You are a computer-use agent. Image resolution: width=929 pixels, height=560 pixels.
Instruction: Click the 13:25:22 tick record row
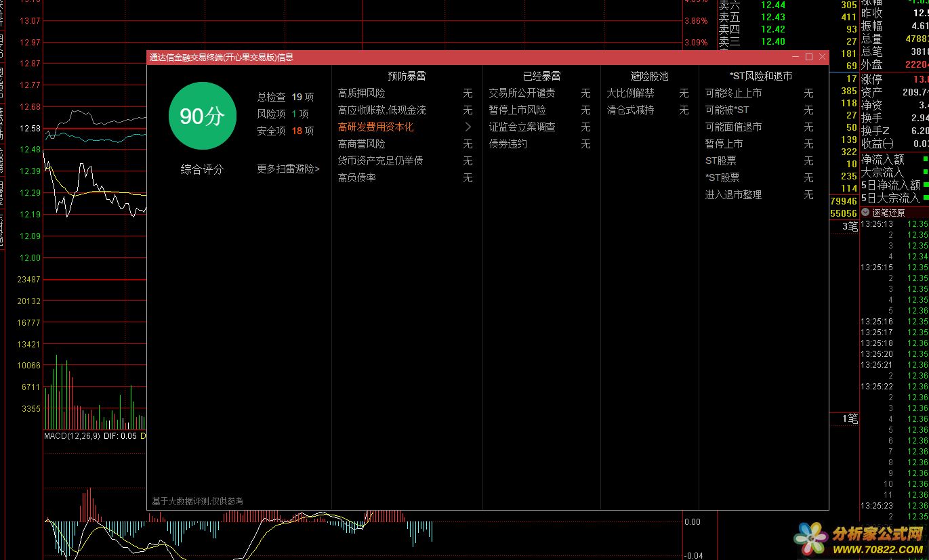(x=894, y=386)
